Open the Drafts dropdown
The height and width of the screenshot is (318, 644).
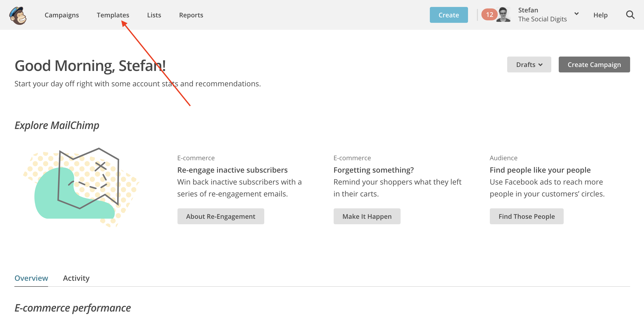coord(529,64)
